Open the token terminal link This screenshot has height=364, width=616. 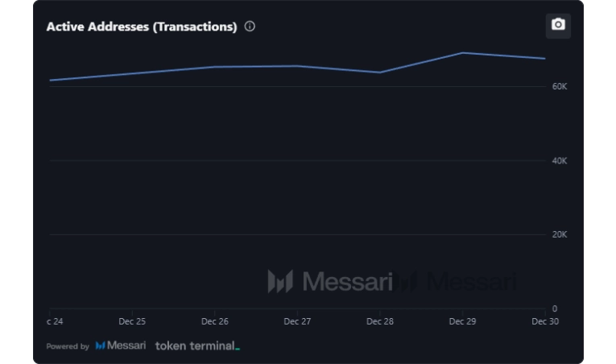point(197,345)
